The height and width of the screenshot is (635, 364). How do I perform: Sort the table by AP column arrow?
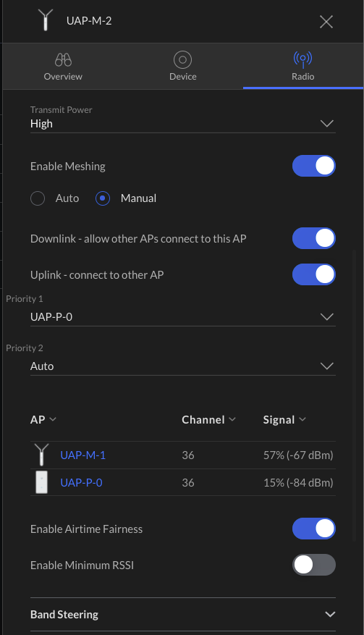53,419
